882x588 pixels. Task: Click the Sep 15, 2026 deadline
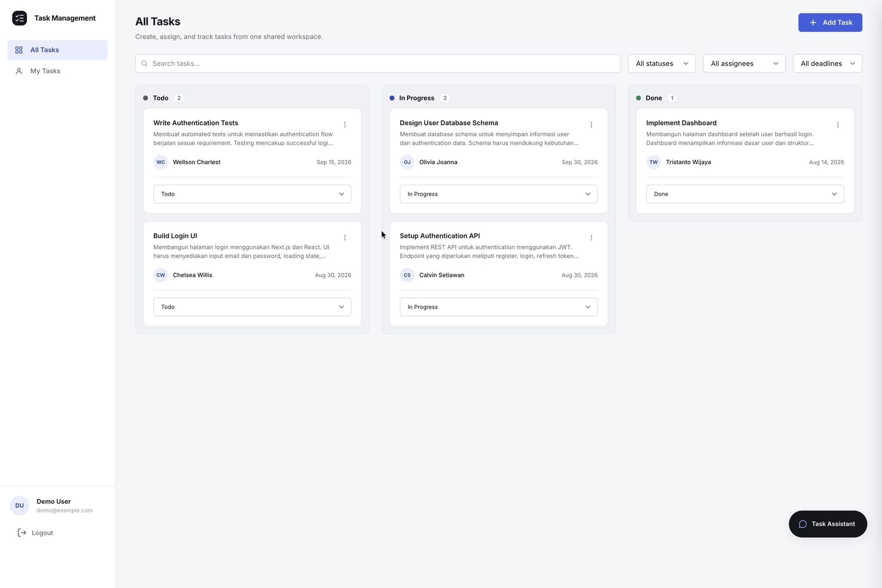pyautogui.click(x=334, y=162)
